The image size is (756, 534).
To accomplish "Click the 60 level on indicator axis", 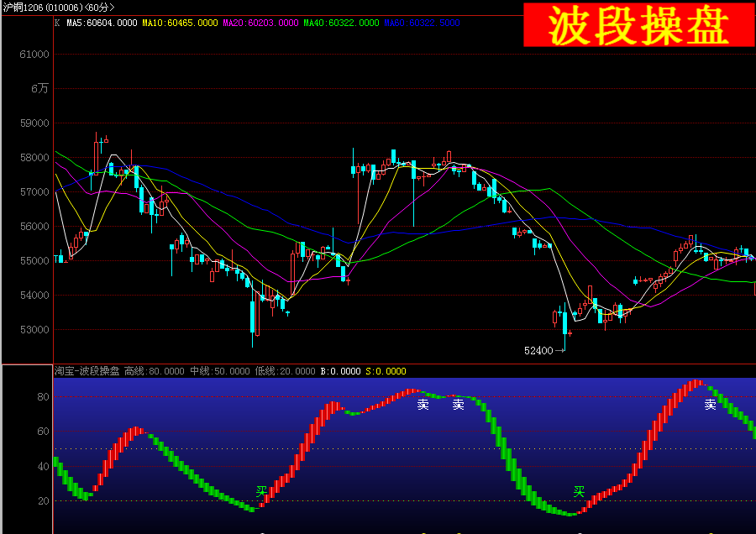I will [44, 432].
